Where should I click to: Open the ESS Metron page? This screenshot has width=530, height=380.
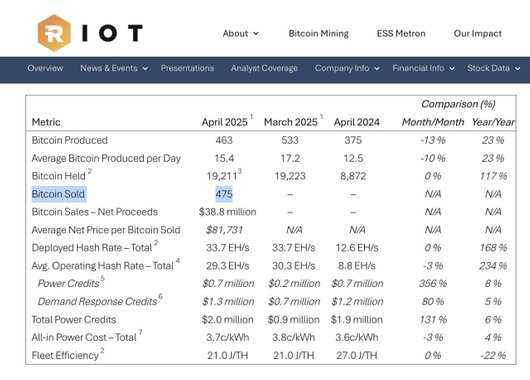pos(401,33)
